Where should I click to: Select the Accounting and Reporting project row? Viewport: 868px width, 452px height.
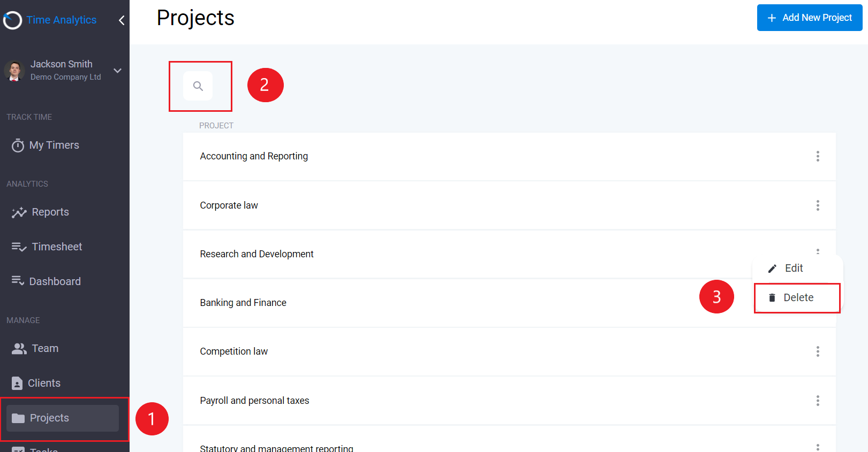509,156
